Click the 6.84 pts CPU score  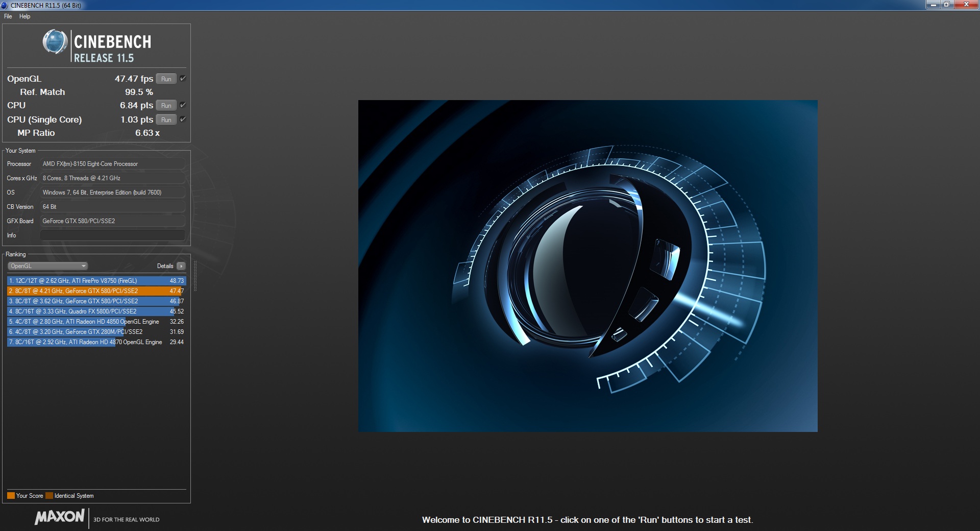coord(136,105)
